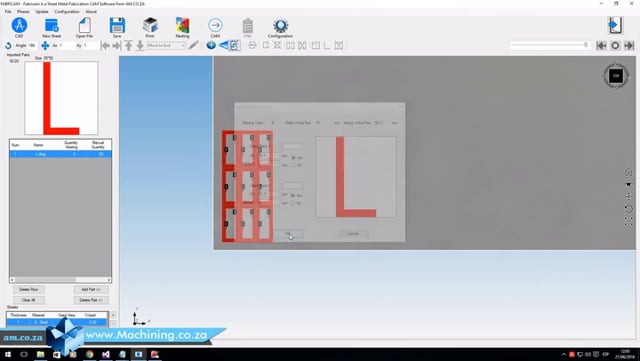Click the Ax value field
640x361 pixels.
(66, 45)
